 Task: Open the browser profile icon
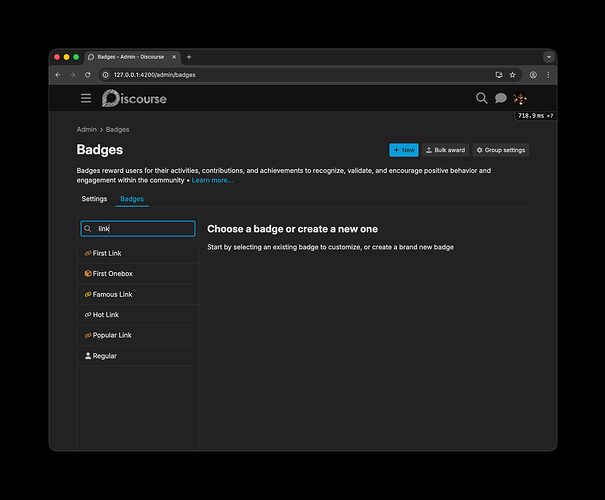pos(533,75)
